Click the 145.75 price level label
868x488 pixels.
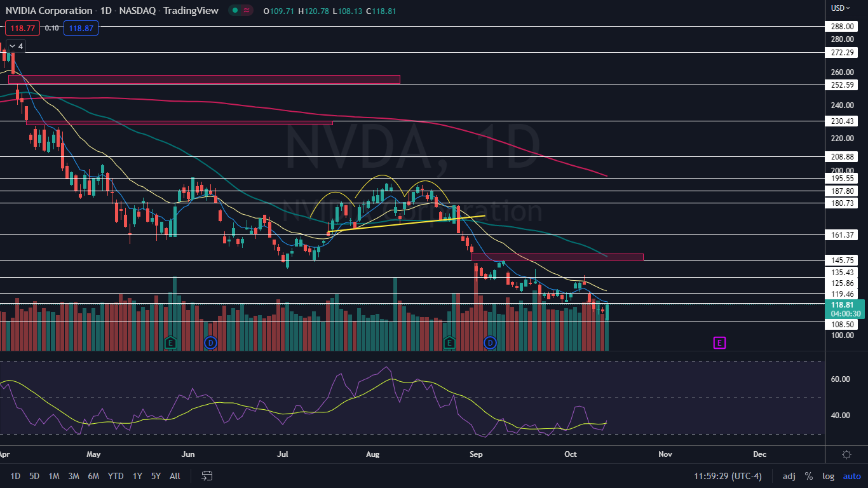[x=842, y=261]
